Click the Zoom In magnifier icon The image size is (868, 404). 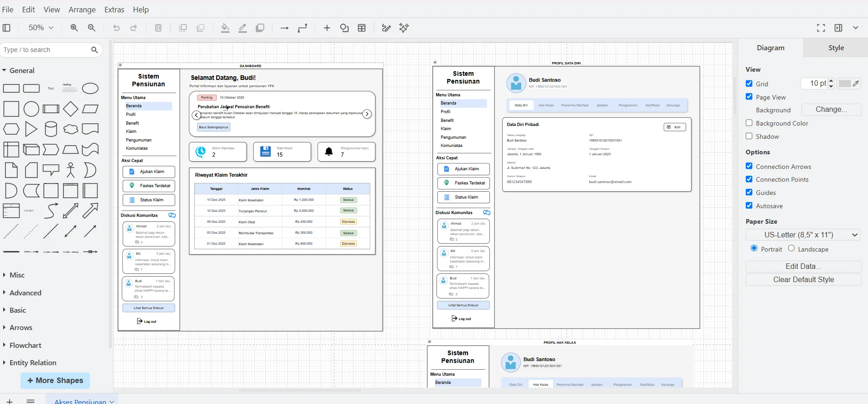click(74, 28)
